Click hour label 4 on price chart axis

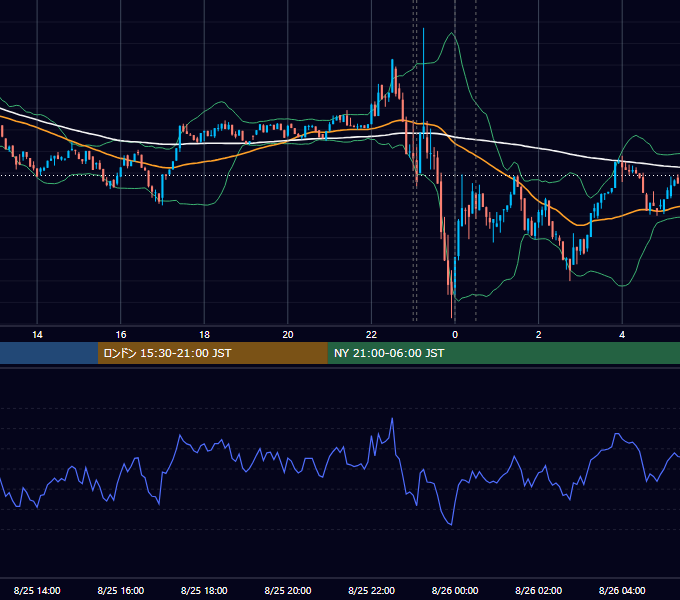[x=622, y=335]
